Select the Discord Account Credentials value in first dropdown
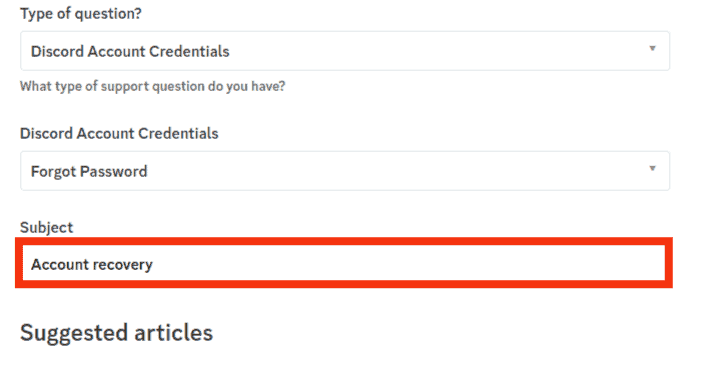The image size is (704, 369). click(x=130, y=51)
